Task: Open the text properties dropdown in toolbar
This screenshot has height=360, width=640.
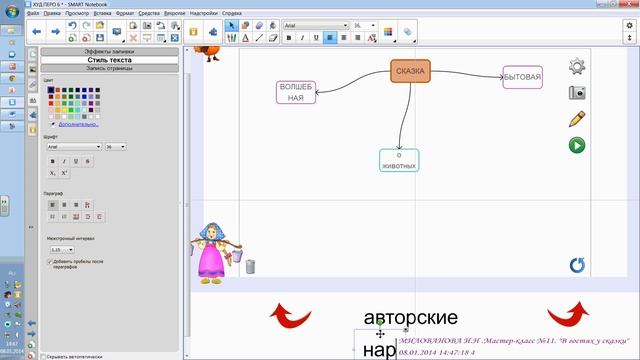Action: click(x=372, y=38)
